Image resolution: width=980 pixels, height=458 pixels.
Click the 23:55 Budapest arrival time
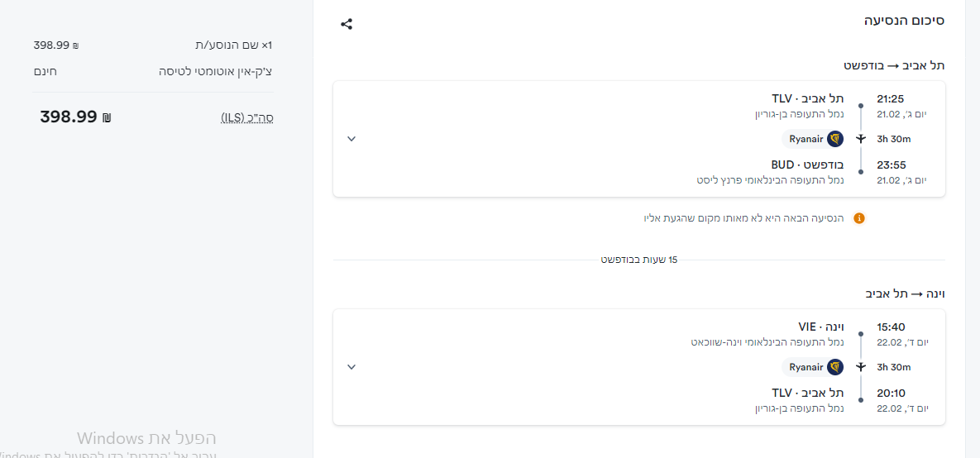coord(891,165)
